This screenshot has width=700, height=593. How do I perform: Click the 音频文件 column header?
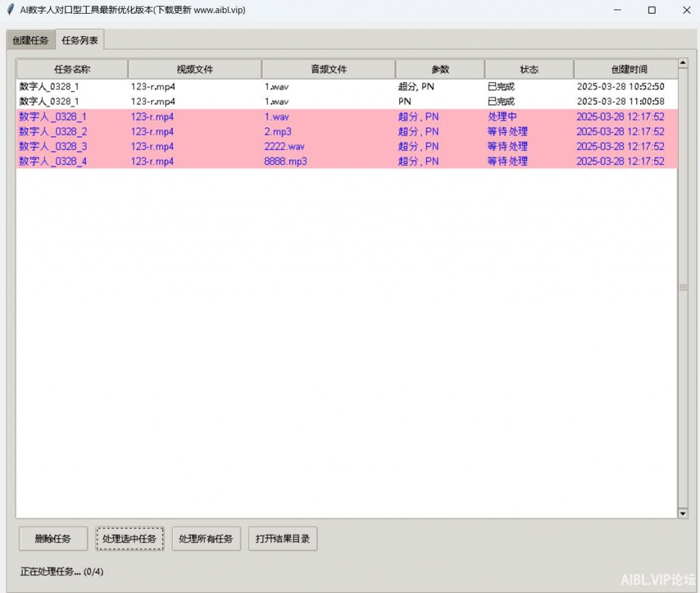click(328, 69)
